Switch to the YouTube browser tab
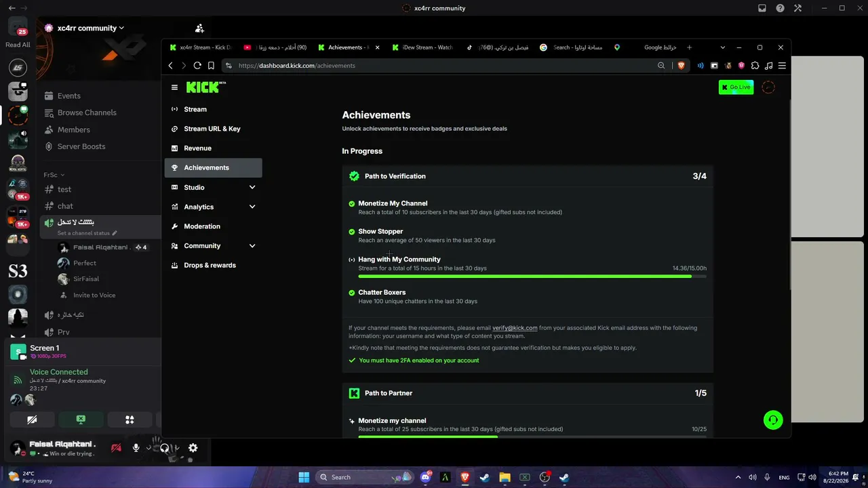868x488 pixels. coord(275,47)
